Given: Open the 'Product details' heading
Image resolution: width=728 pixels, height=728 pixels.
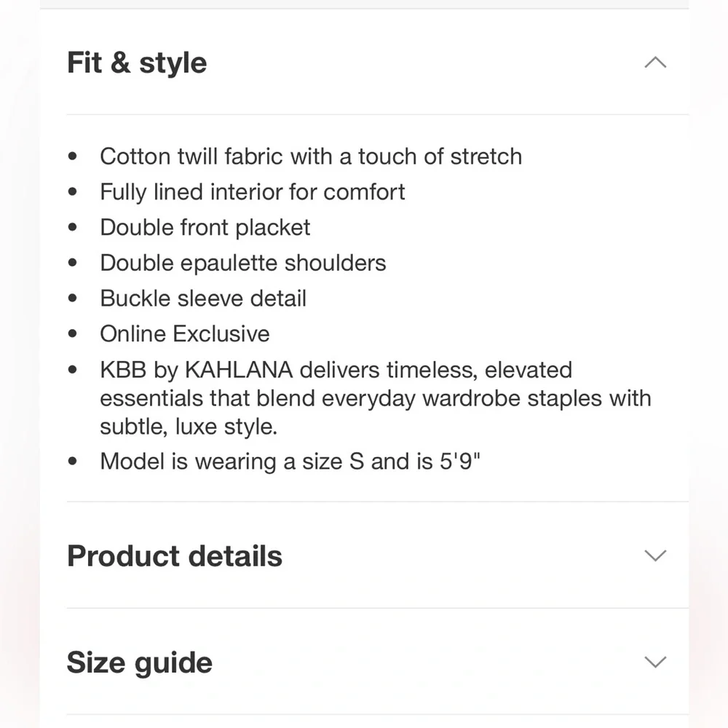Looking at the screenshot, I should coord(175,555).
